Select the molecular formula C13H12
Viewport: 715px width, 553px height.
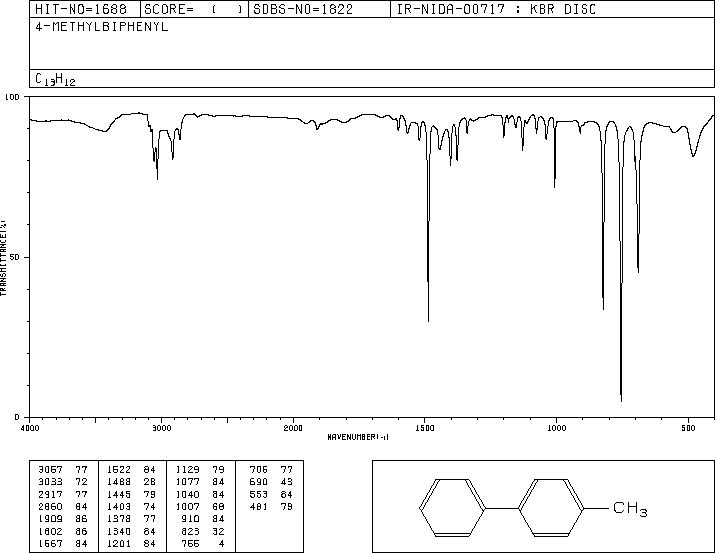coord(55,79)
